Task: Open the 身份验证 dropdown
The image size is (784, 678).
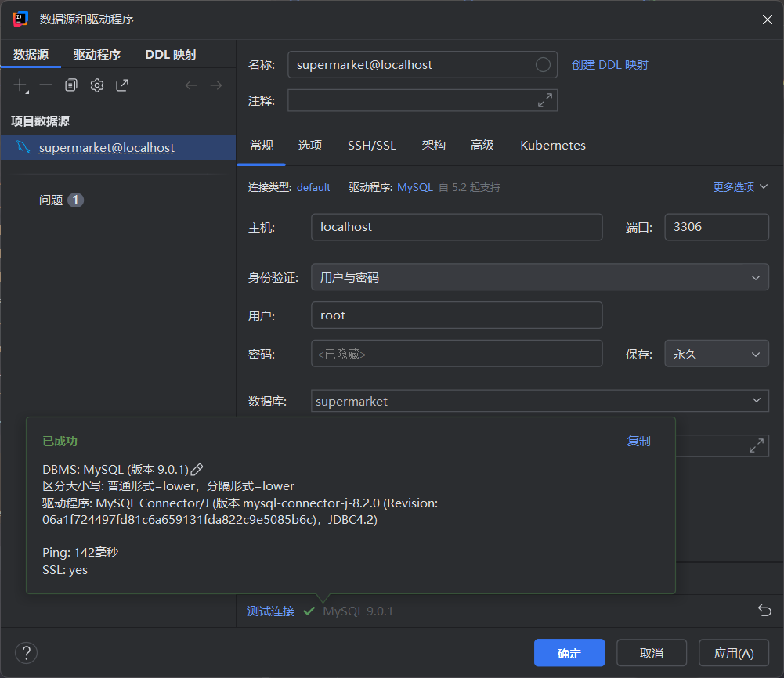Action: point(540,277)
